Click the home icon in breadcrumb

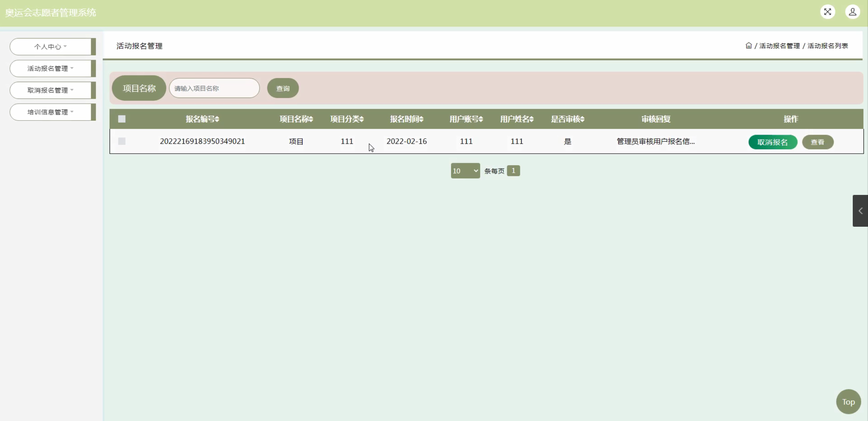point(749,45)
